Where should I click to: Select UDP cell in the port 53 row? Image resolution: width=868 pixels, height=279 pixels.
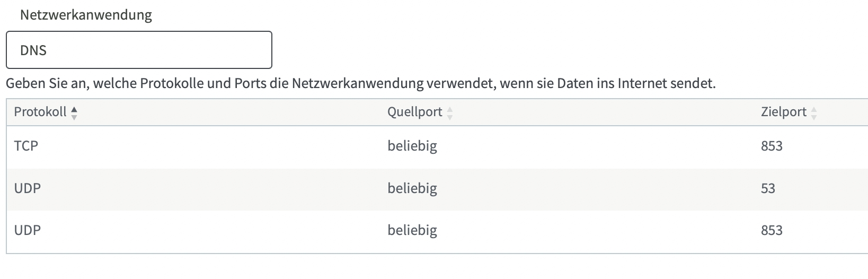(x=27, y=188)
